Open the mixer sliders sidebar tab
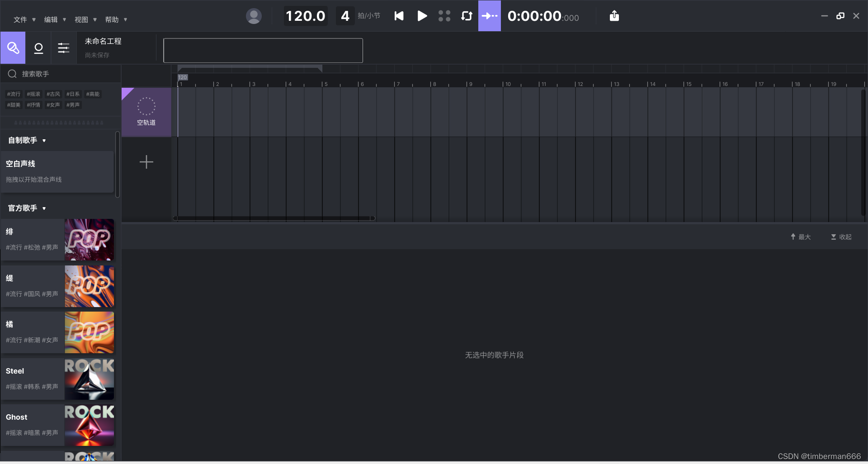 point(64,47)
